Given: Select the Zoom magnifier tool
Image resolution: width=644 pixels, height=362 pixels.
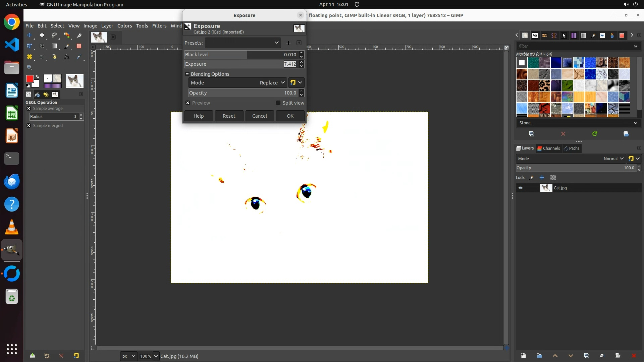Looking at the screenshot, I should [x=30, y=67].
